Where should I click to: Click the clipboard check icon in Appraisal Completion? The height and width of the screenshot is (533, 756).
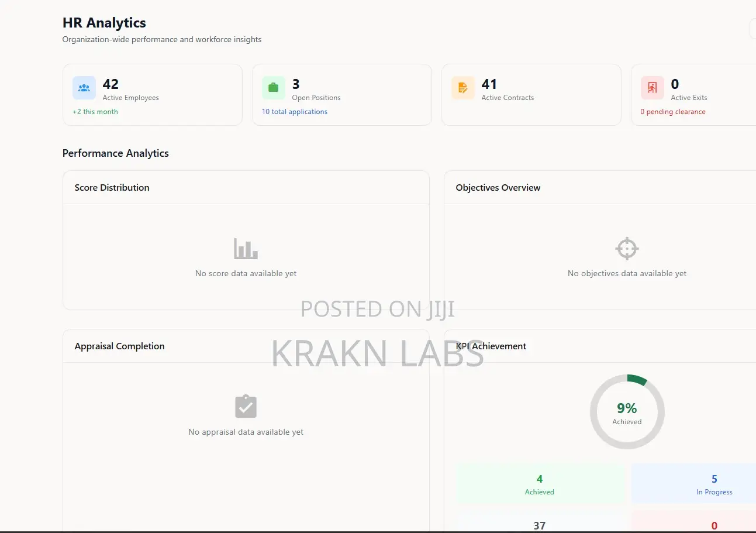tap(246, 406)
